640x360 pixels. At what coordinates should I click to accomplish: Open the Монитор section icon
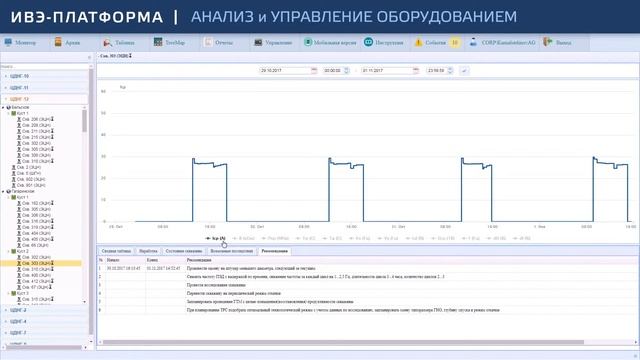(8, 42)
